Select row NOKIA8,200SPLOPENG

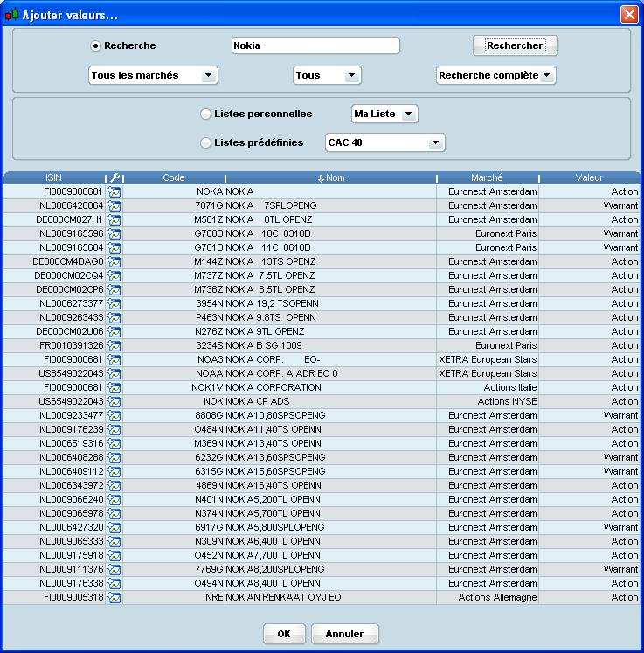tap(322, 569)
